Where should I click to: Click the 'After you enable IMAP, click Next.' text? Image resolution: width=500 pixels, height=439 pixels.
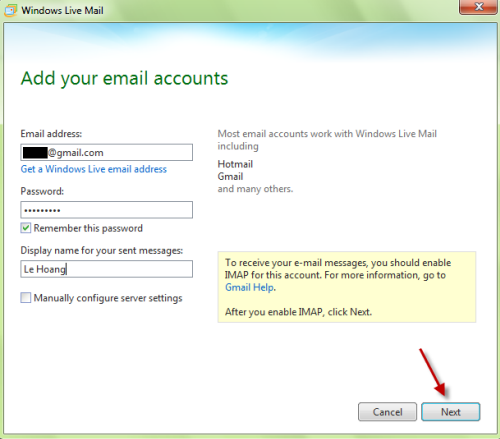(x=298, y=312)
